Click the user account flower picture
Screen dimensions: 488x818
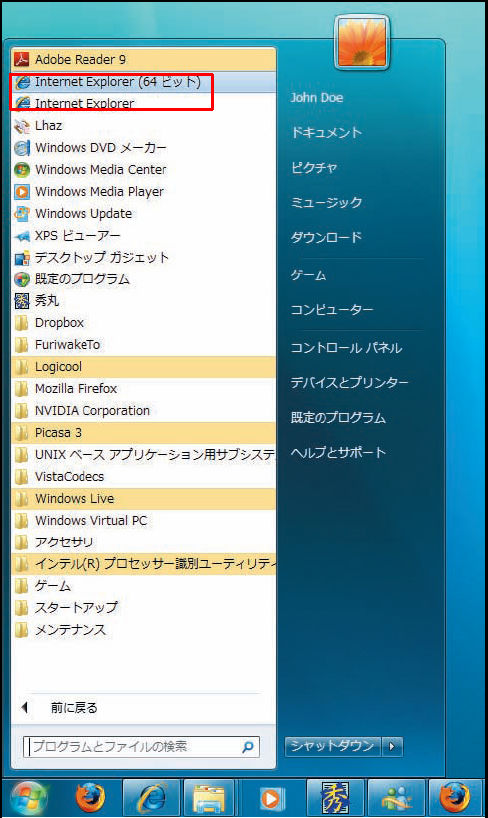pos(362,43)
